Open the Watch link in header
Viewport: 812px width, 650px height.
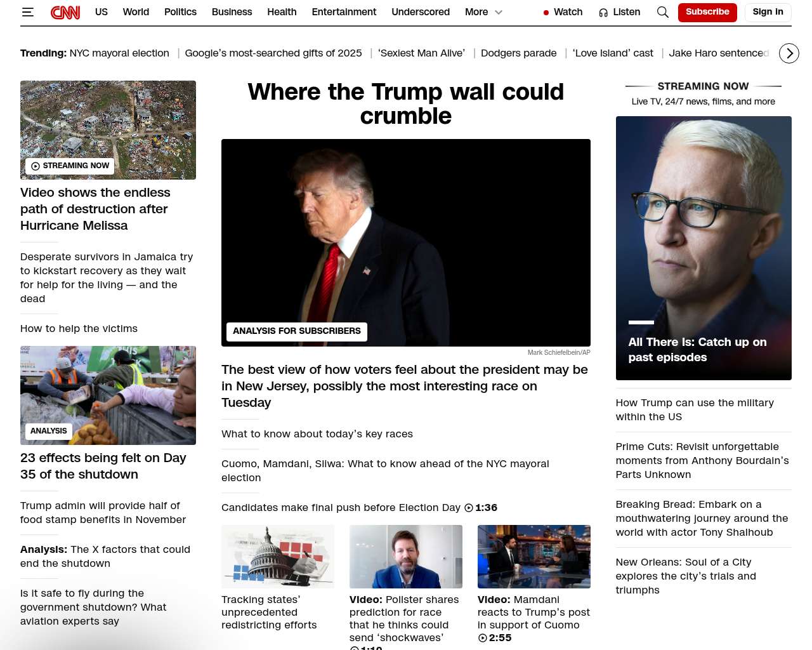click(x=568, y=12)
